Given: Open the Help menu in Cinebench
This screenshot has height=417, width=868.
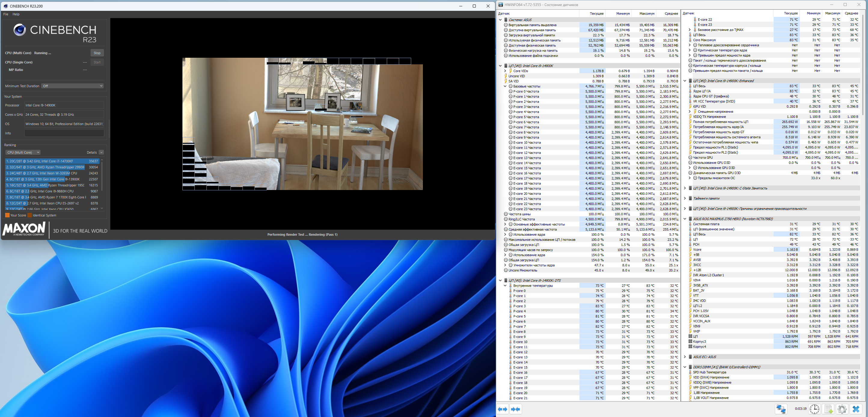Looking at the screenshot, I should point(16,14).
